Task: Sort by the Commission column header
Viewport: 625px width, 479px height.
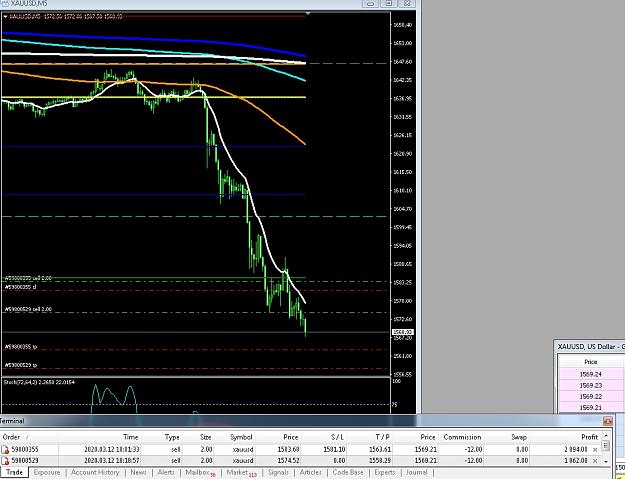Action: 462,437
